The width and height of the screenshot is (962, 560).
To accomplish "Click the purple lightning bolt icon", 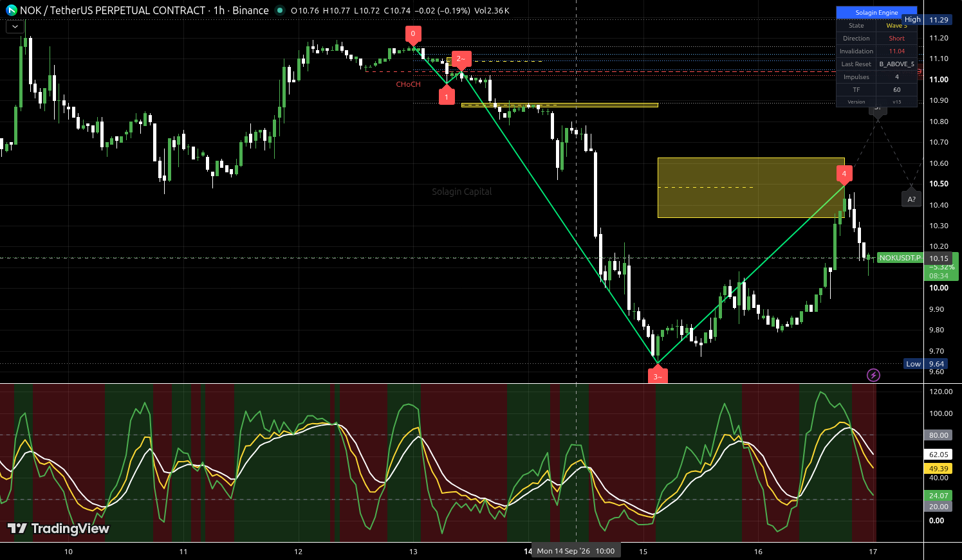I will (873, 375).
